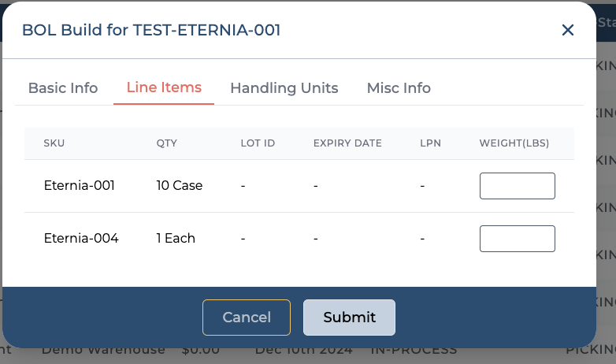Viewport: 616px width, 364px height.
Task: Focus the weight field for Eternia-001
Action: [x=517, y=186]
